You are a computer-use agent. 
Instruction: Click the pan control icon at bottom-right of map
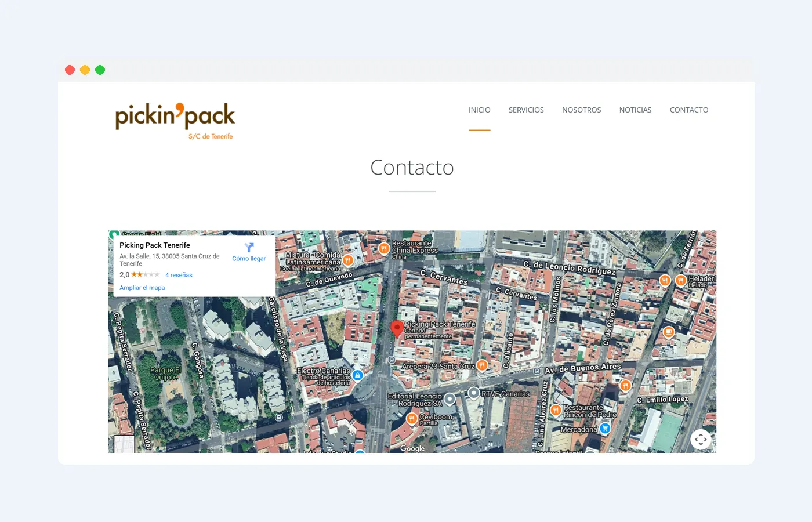point(701,440)
